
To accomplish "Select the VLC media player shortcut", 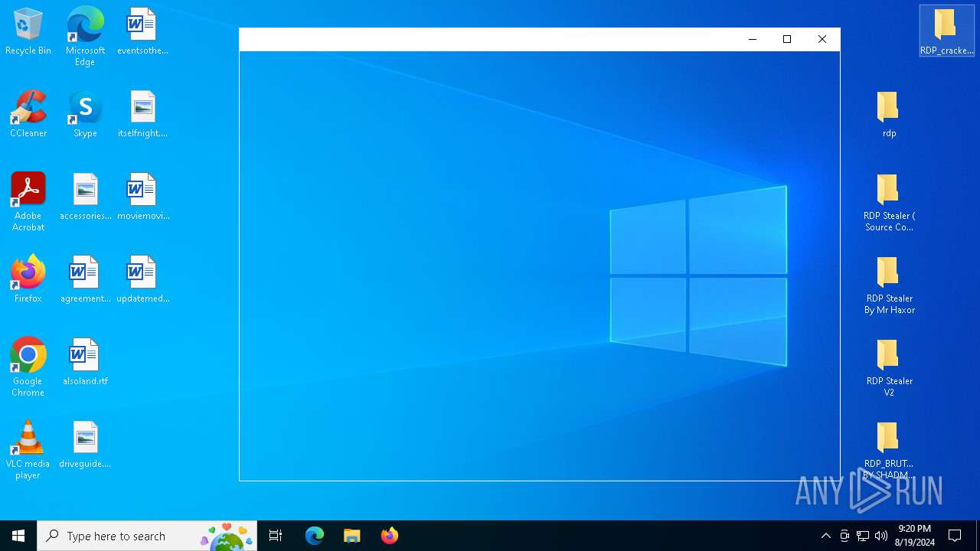I will tap(28, 449).
